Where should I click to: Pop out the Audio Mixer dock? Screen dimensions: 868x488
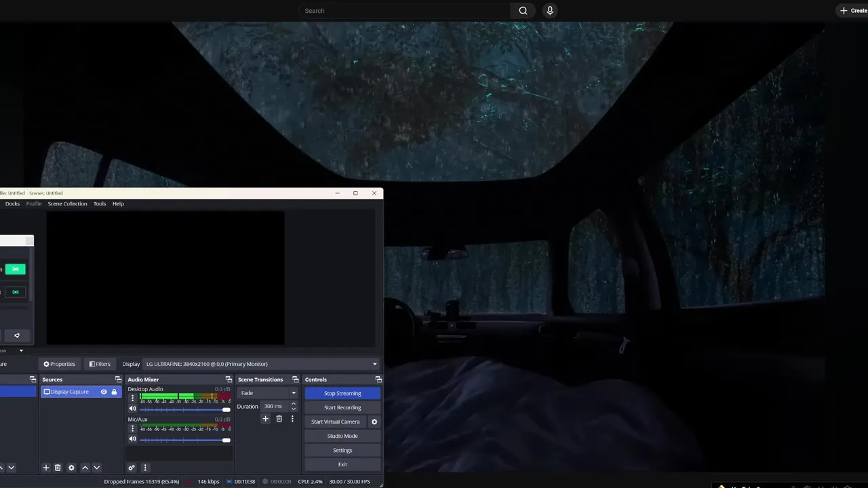(x=229, y=380)
